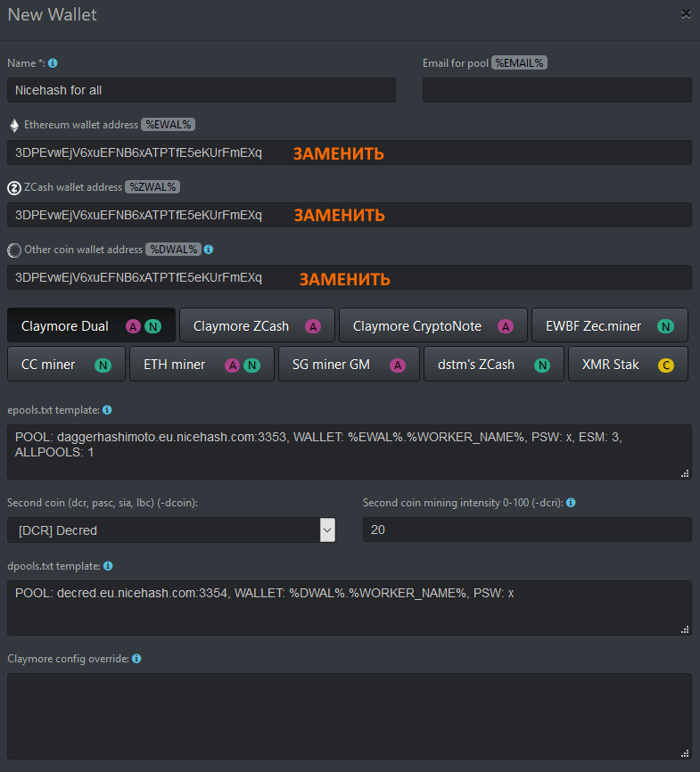Click info icon beside second coin mining intensity
The width and height of the screenshot is (700, 772).
pyautogui.click(x=571, y=503)
